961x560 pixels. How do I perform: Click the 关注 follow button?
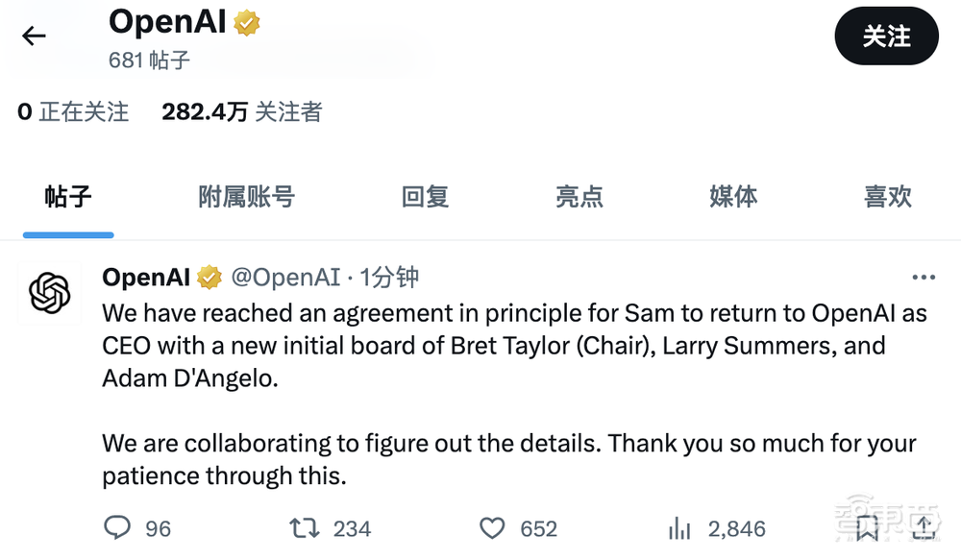(x=886, y=37)
